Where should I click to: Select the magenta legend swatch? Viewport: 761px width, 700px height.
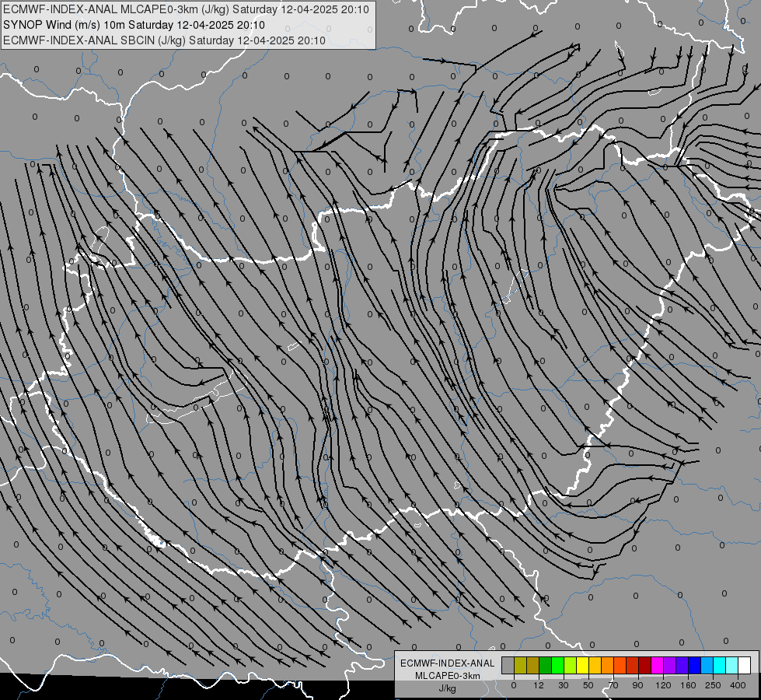coord(657,665)
